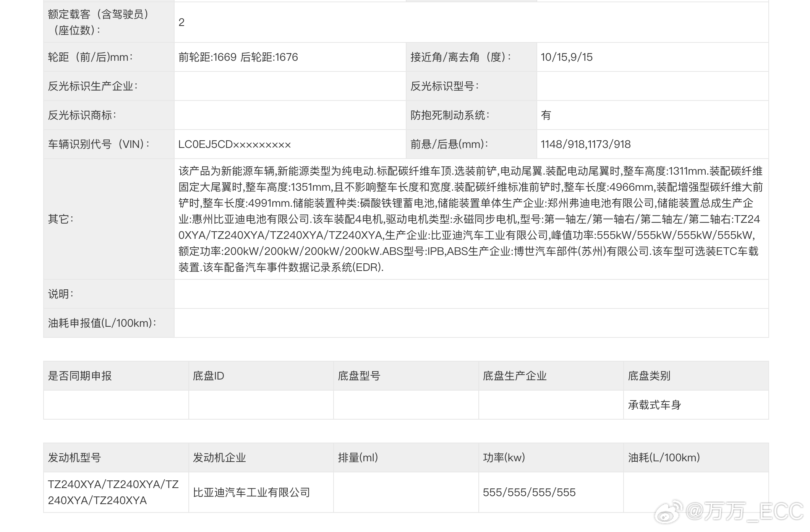The image size is (810, 532).
Task: Click the 反光标识型号 label
Action: (445, 86)
